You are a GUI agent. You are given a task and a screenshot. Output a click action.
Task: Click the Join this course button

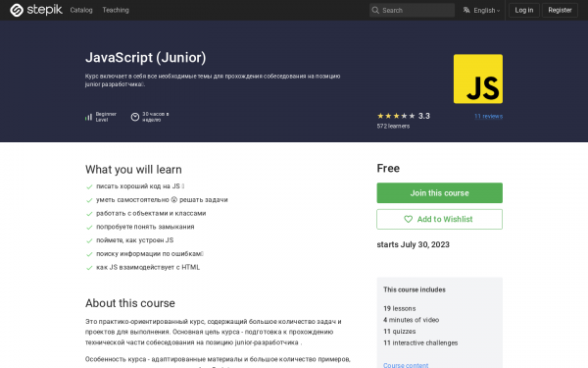[x=439, y=193]
